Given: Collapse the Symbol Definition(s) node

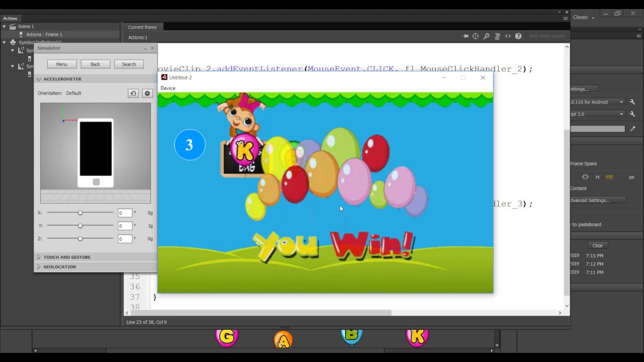Looking at the screenshot, I should (5, 43).
